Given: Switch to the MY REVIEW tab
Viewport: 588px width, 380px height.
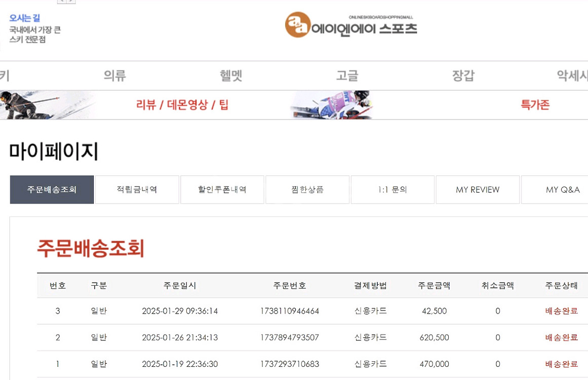Looking at the screenshot, I should (x=478, y=189).
